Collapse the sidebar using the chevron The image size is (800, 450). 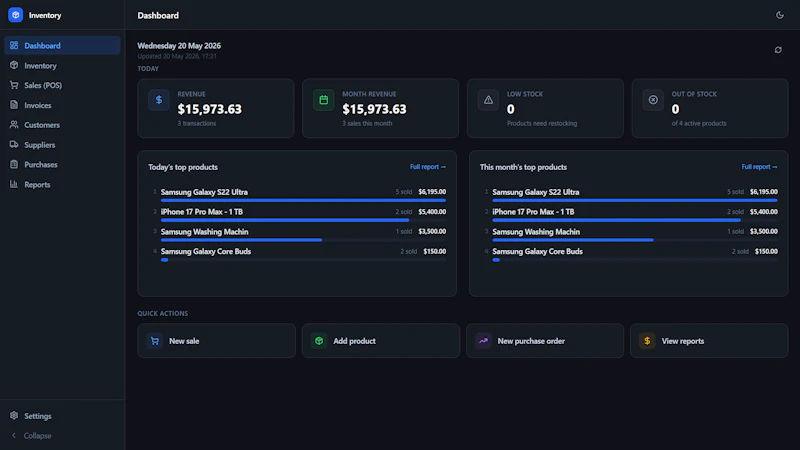[14, 435]
